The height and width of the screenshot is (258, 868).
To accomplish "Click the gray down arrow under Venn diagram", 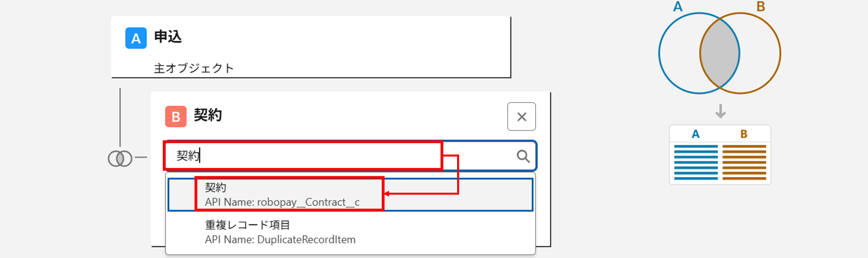I will click(720, 111).
